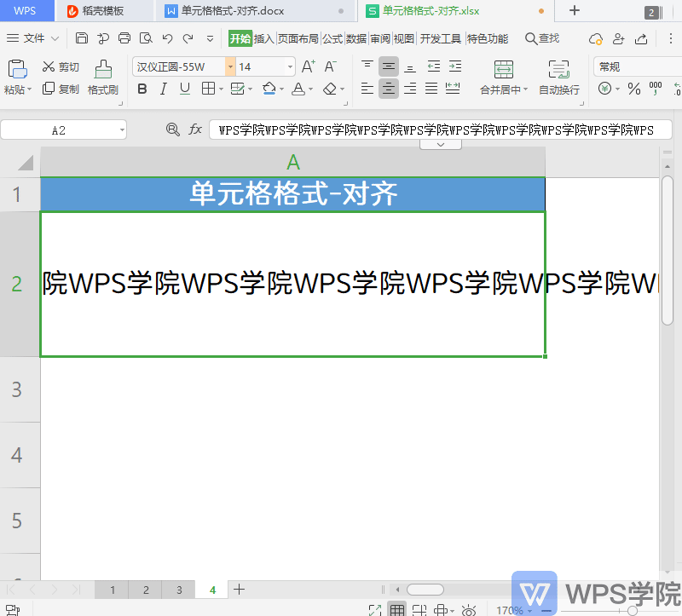The height and width of the screenshot is (616, 682).
Task: Toggle eye protection mode in status bar
Action: pos(468,610)
